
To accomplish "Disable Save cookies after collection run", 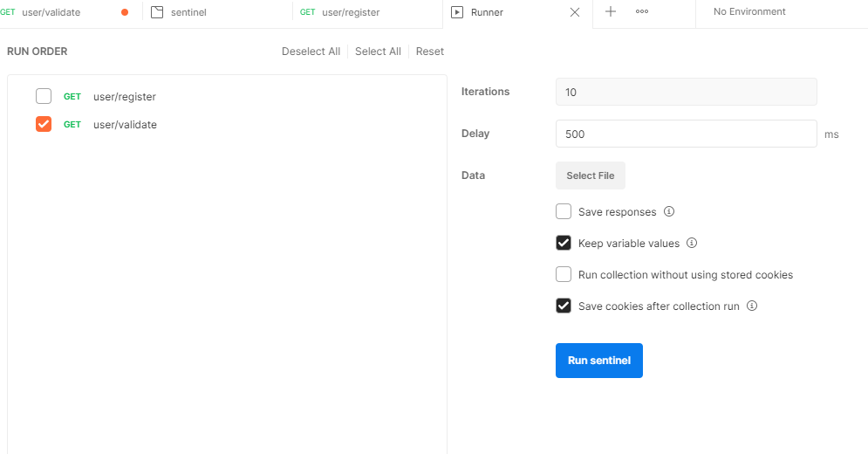I will tap(564, 306).
